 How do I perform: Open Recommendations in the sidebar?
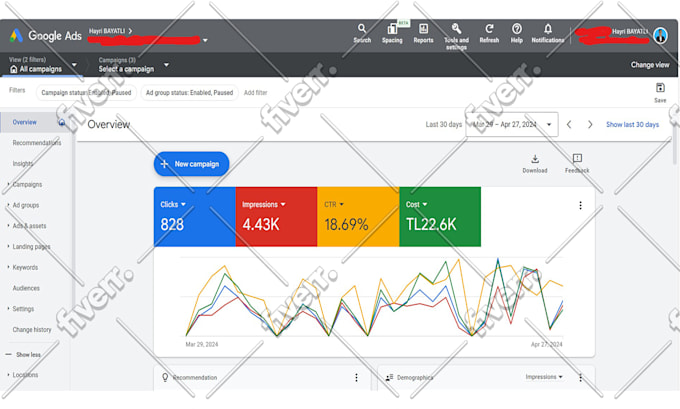[x=37, y=143]
